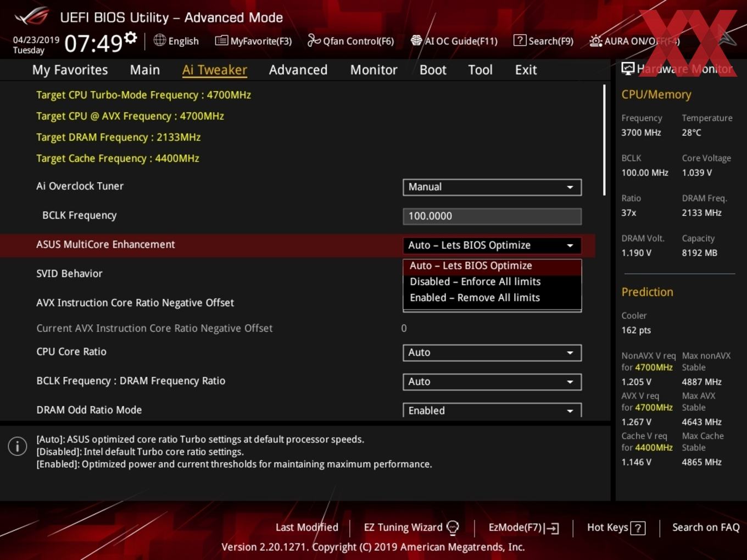This screenshot has height=560, width=747.
Task: Click the Hardware Monitor screen icon
Action: point(627,69)
